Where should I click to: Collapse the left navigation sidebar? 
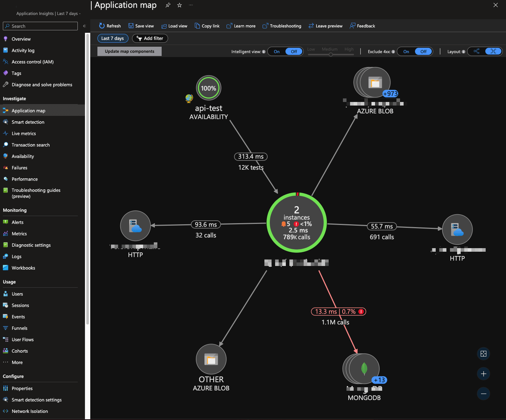[x=85, y=26]
